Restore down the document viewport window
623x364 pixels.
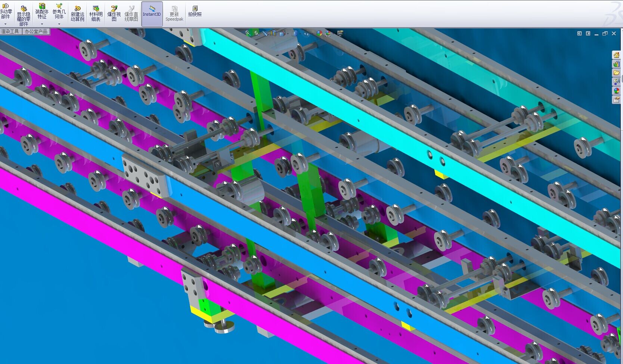605,34
